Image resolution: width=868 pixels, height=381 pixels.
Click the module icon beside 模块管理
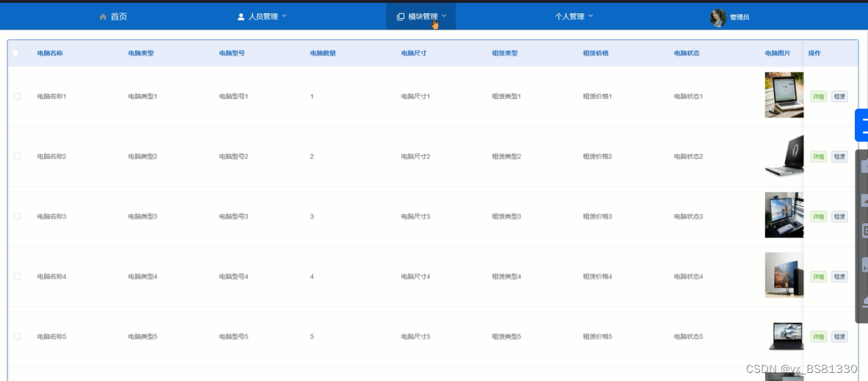[x=401, y=17]
